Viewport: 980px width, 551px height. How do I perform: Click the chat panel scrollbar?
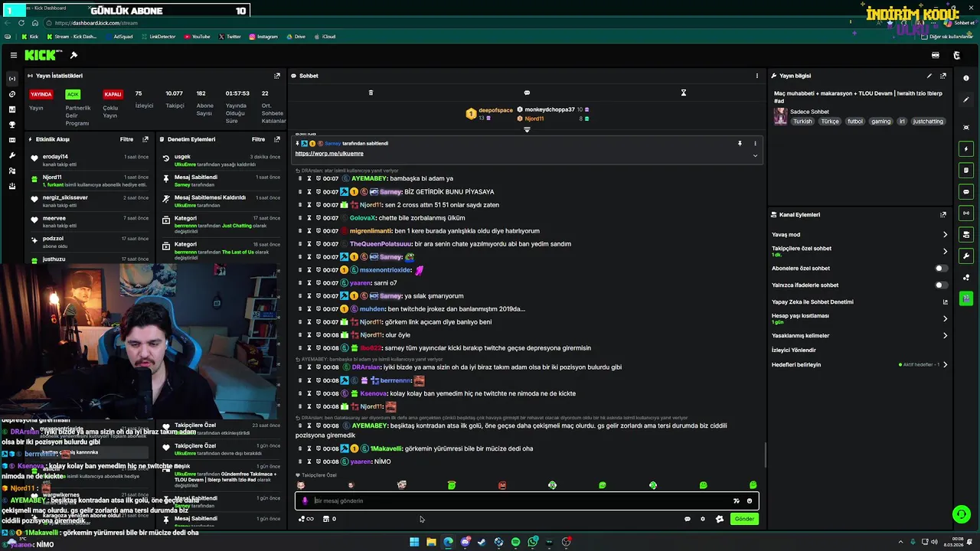pos(765,455)
